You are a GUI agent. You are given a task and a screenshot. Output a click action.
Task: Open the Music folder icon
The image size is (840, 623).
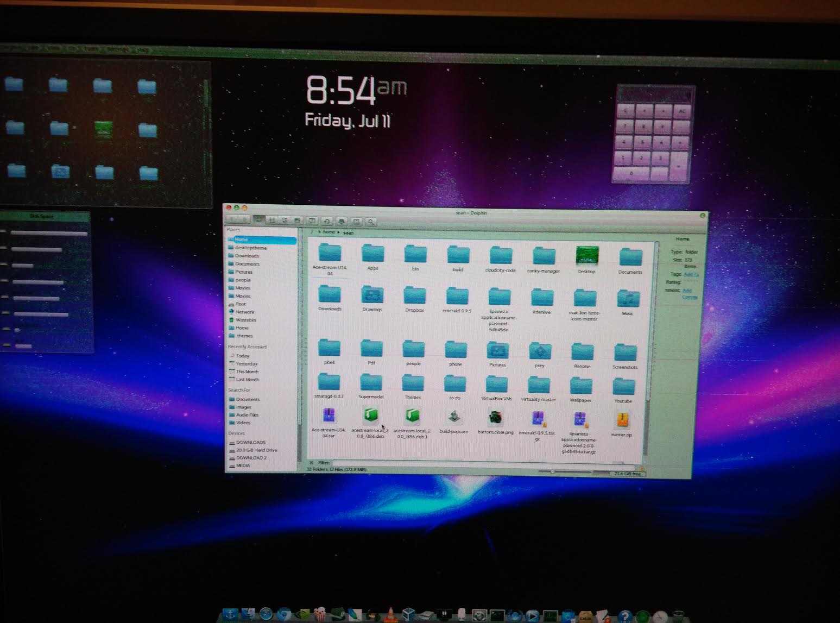click(628, 299)
